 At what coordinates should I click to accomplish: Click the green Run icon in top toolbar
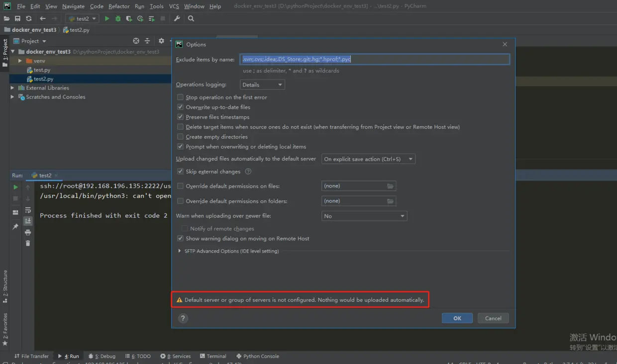pos(107,18)
